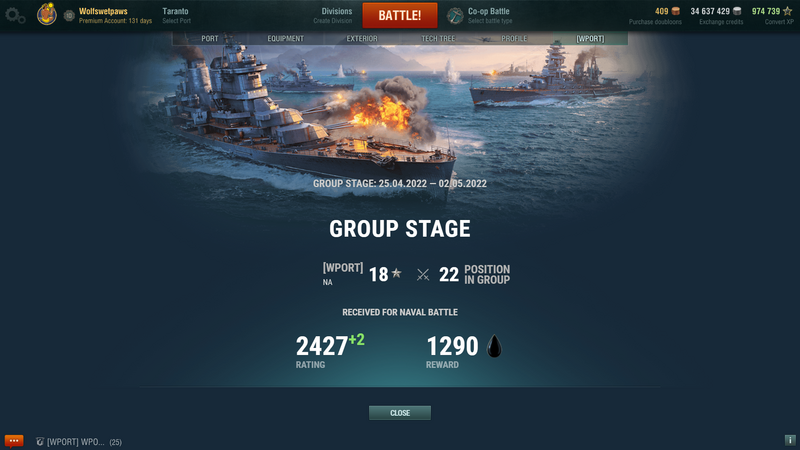
Task: Open Taranto Select Port dropdown
Action: click(x=176, y=15)
